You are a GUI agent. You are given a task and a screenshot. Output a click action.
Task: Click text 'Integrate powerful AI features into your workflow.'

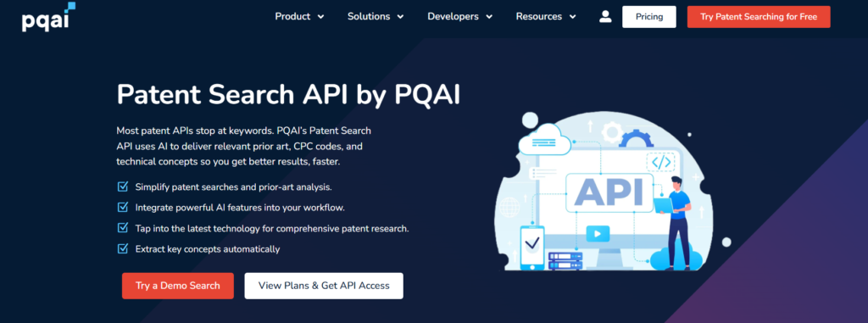(240, 207)
